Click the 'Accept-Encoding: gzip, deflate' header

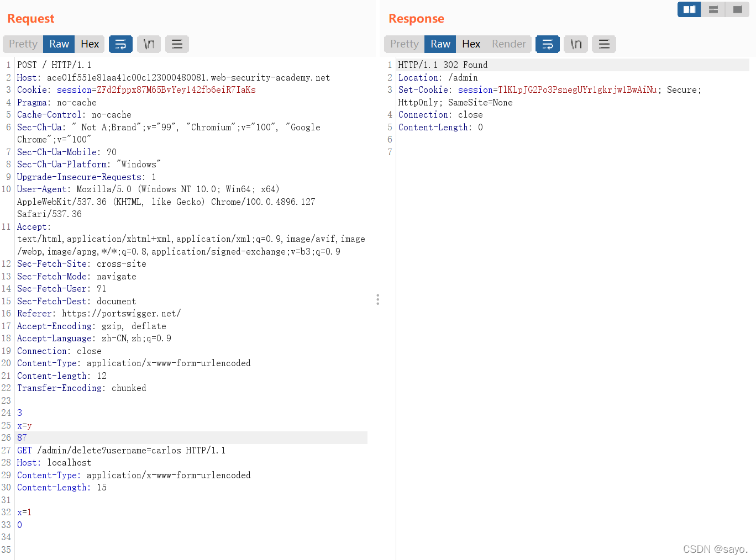click(92, 326)
